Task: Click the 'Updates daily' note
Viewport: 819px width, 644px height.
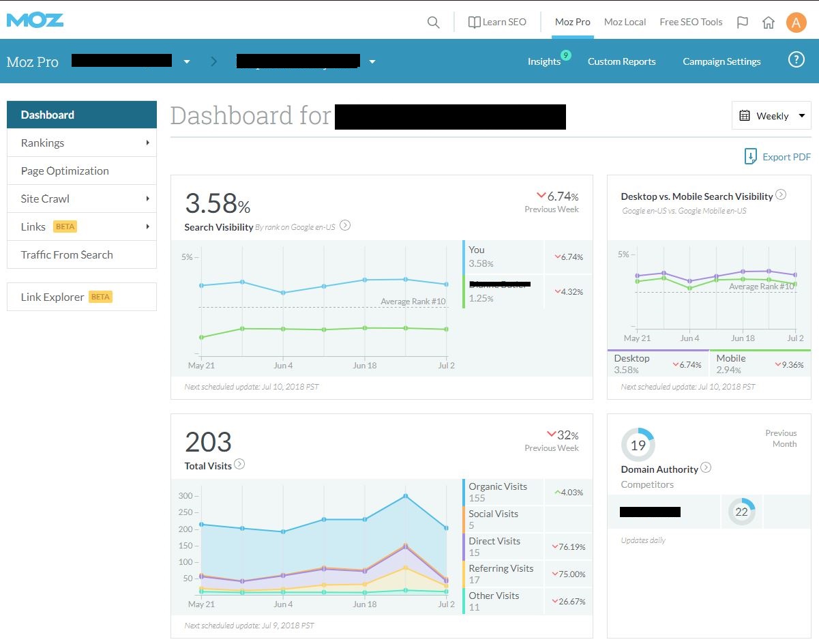Action: coord(643,540)
